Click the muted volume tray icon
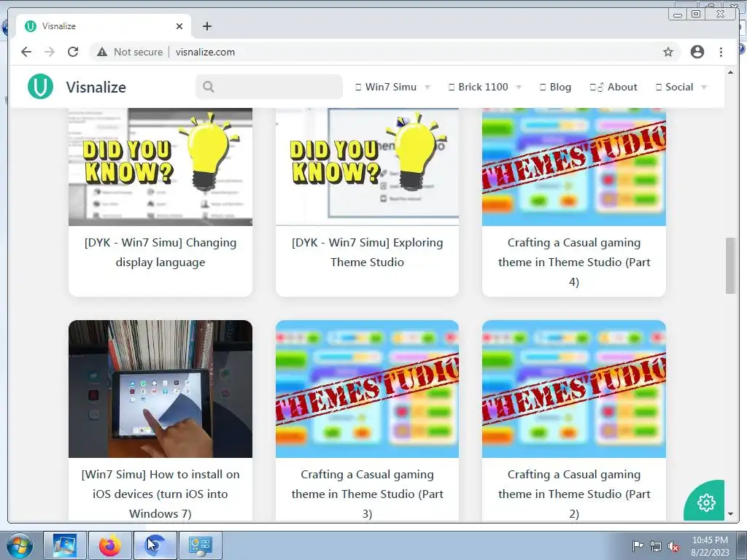Image resolution: width=747 pixels, height=560 pixels. click(673, 546)
